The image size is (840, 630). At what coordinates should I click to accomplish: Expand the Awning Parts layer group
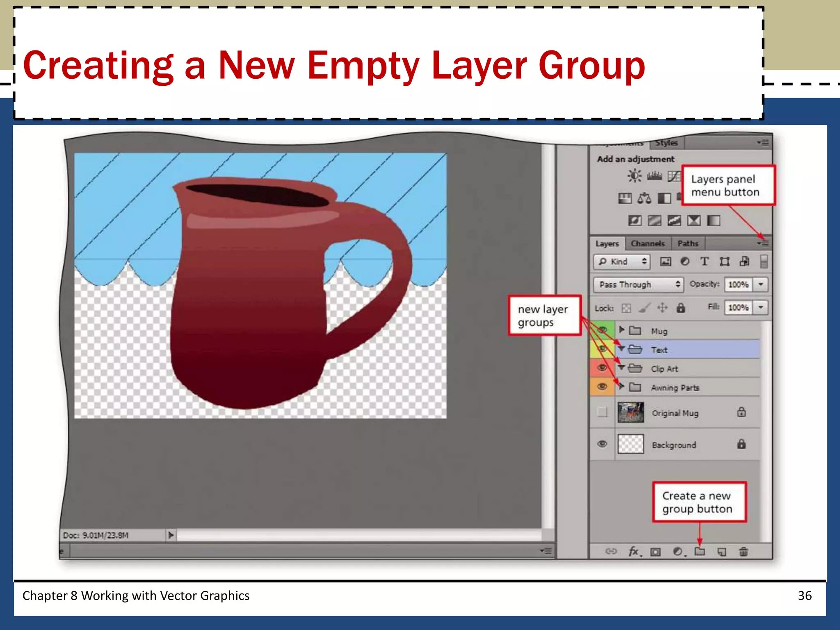coord(622,386)
